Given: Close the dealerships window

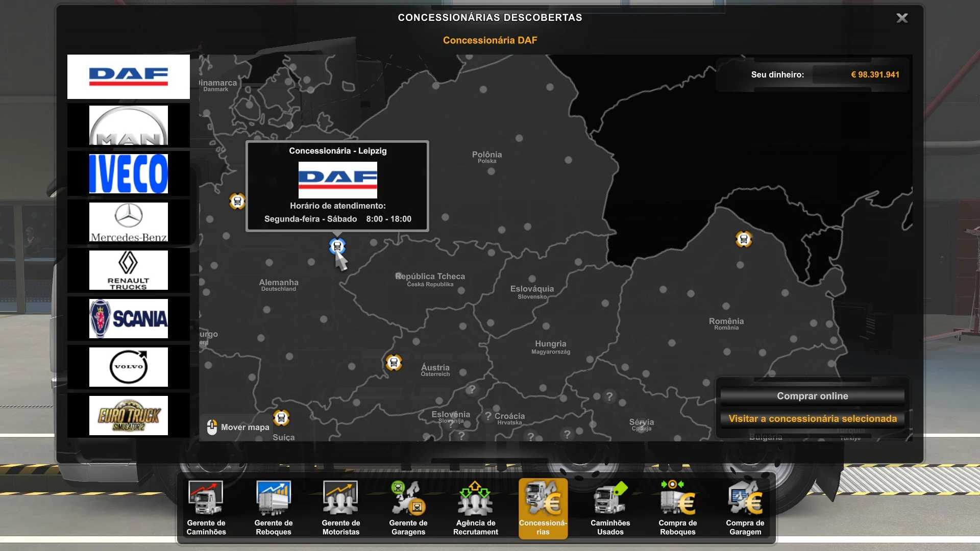Looking at the screenshot, I should pos(902,18).
